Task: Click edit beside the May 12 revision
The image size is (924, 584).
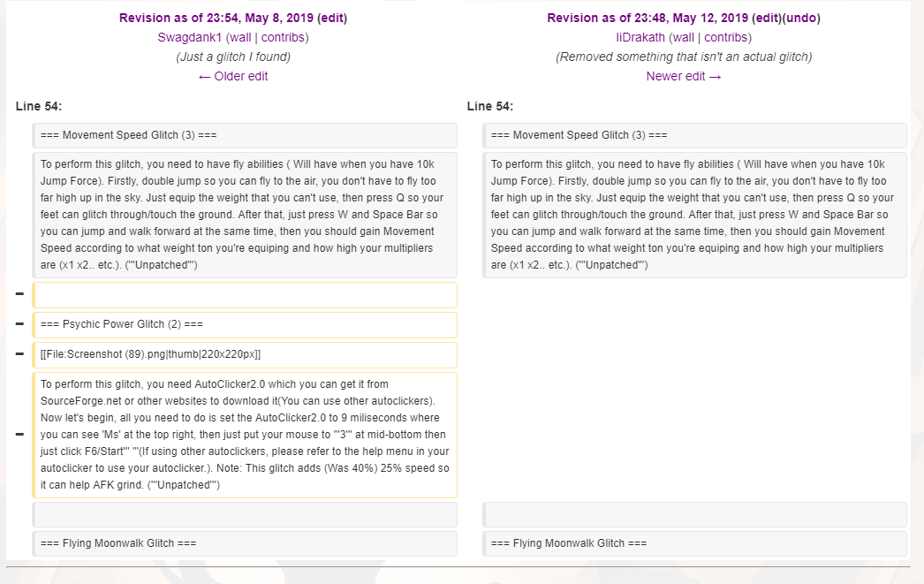Action: tap(766, 18)
